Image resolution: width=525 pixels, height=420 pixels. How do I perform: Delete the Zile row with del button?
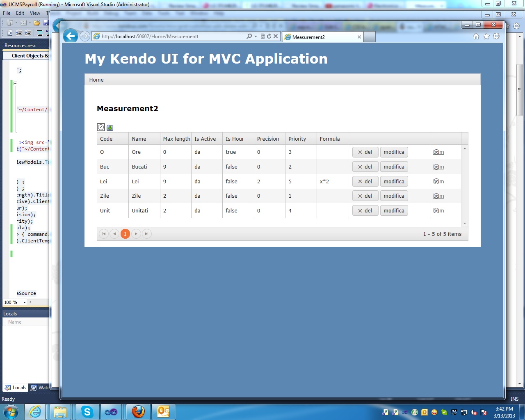365,196
